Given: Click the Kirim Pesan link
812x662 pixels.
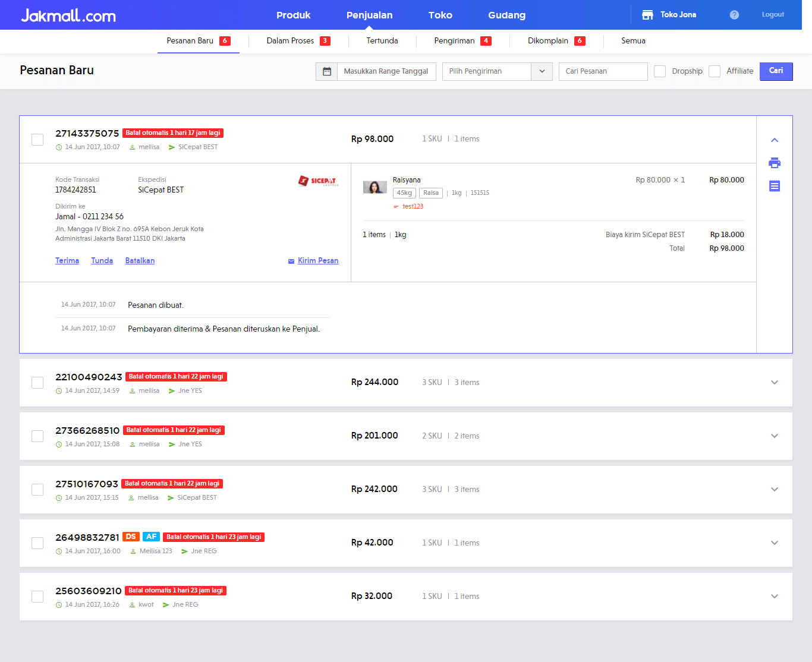Looking at the screenshot, I should [x=318, y=261].
